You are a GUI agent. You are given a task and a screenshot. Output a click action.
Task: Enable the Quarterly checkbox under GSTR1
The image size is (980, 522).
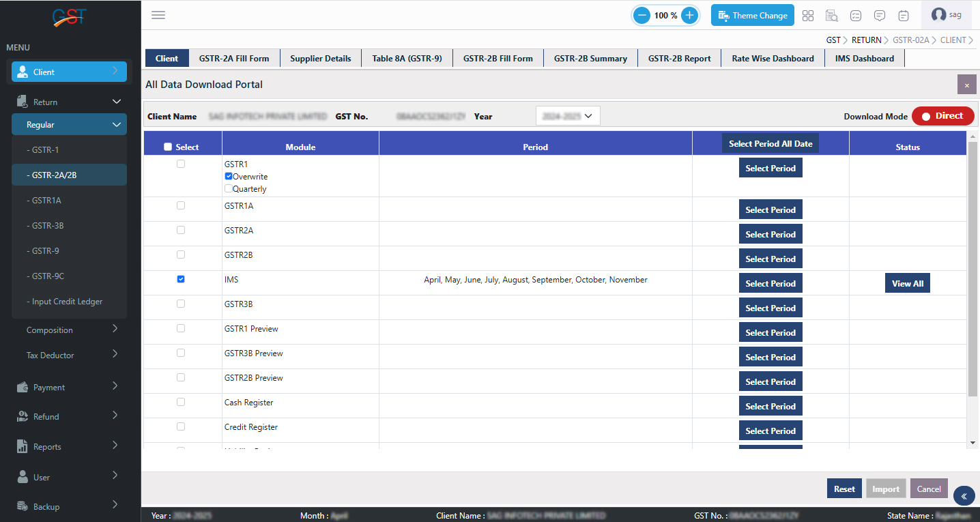point(229,189)
